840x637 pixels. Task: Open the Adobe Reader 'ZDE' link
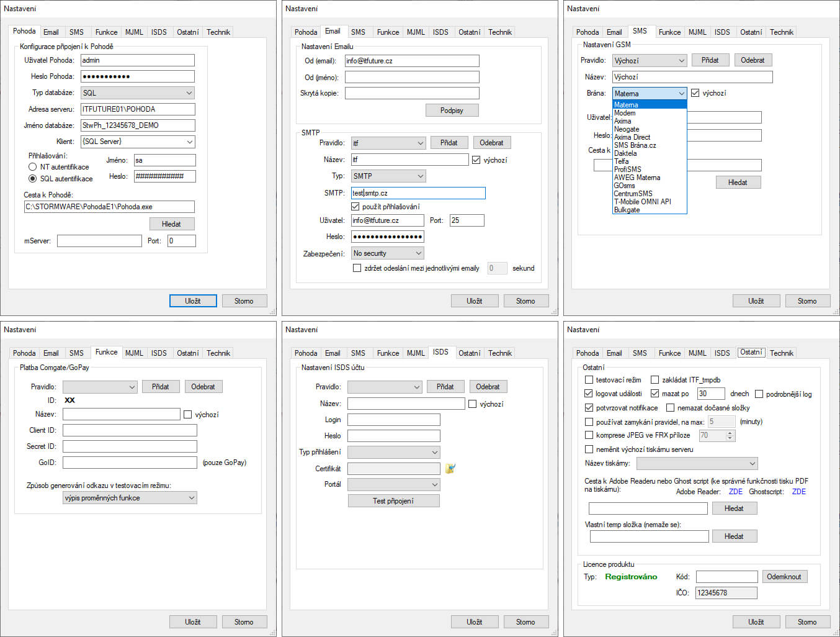(735, 492)
